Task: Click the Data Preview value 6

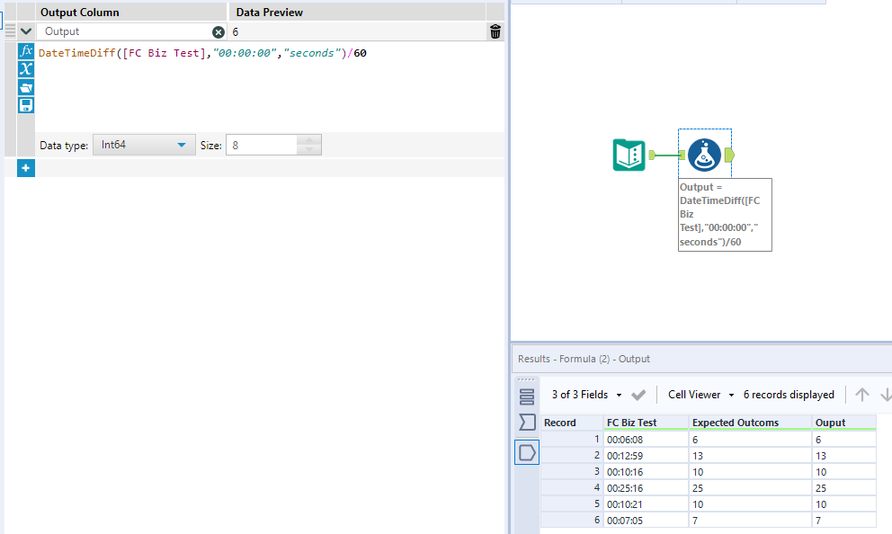Action: tap(236, 32)
